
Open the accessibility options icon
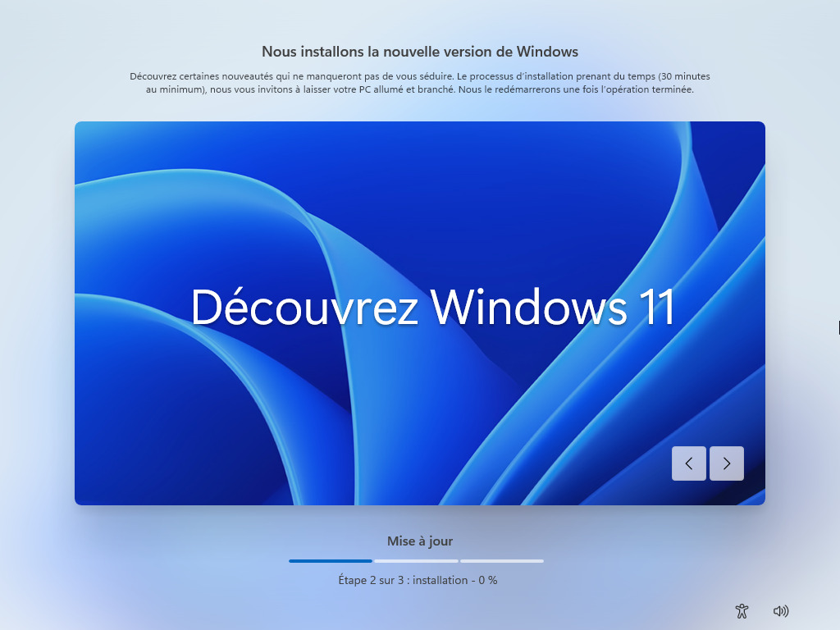(742, 610)
